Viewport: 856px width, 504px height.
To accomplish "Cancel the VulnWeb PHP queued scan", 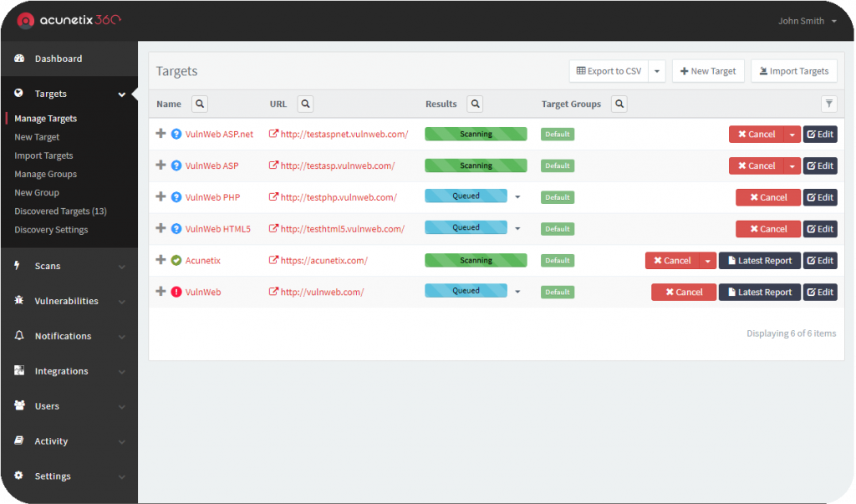I will click(x=768, y=197).
